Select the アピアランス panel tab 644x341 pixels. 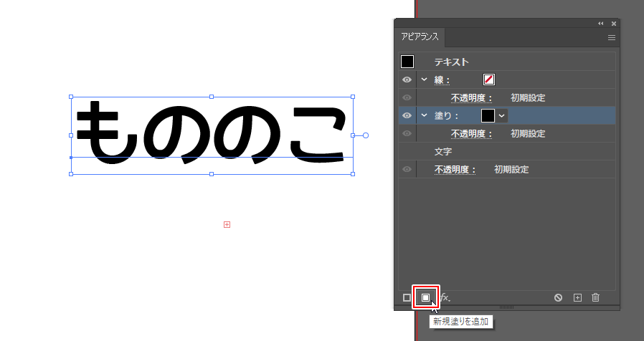pyautogui.click(x=420, y=37)
